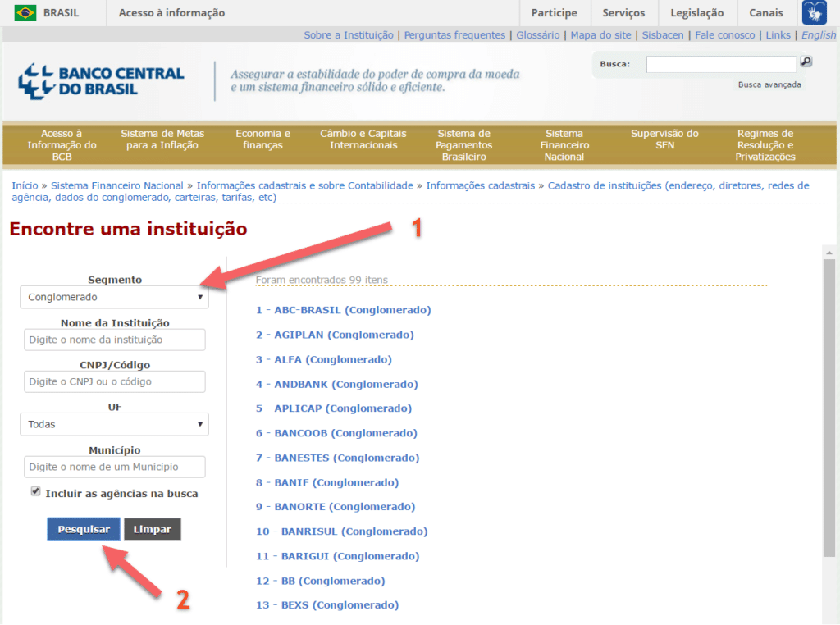This screenshot has width=840, height=625.
Task: Click Informações cadastrais e sobre Contabilidade breadcrumb
Action: point(305,185)
